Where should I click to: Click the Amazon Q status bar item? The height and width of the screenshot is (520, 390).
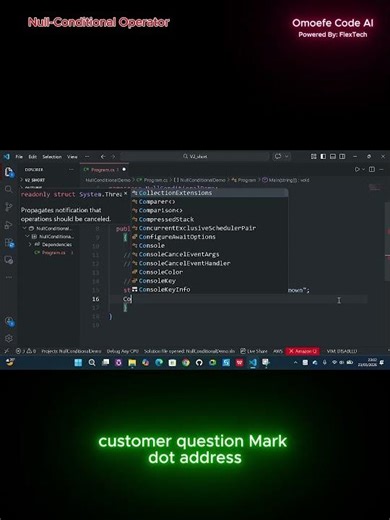(x=302, y=351)
